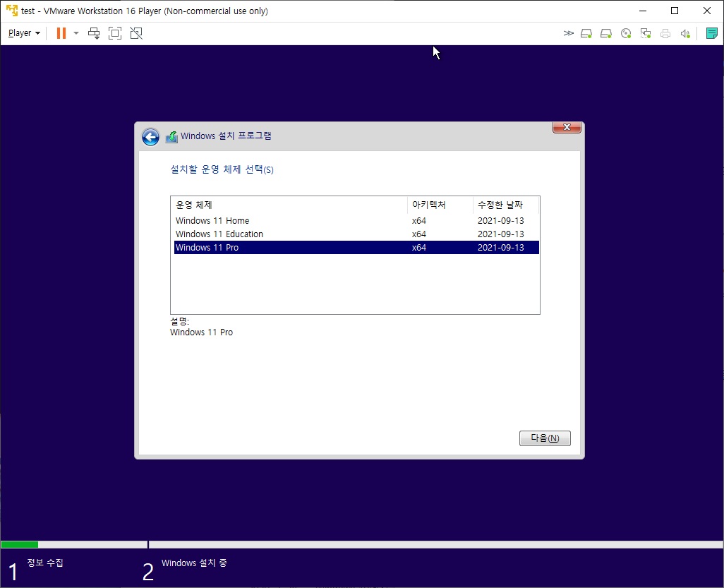
Task: Click the Windows 11 Pro description text
Action: coord(201,332)
